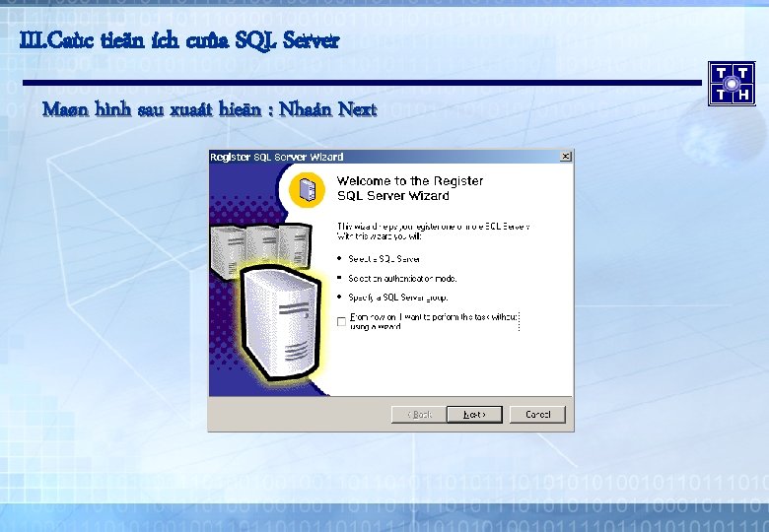Screen dimensions: 769x532
Task: Click the large glowing server illustration
Action: click(x=281, y=324)
